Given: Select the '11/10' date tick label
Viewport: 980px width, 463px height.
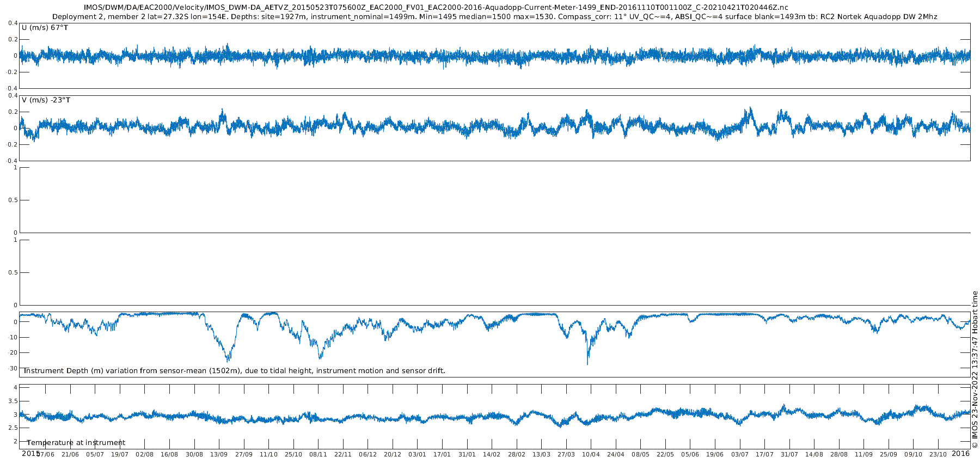Looking at the screenshot, I should click(x=268, y=454).
